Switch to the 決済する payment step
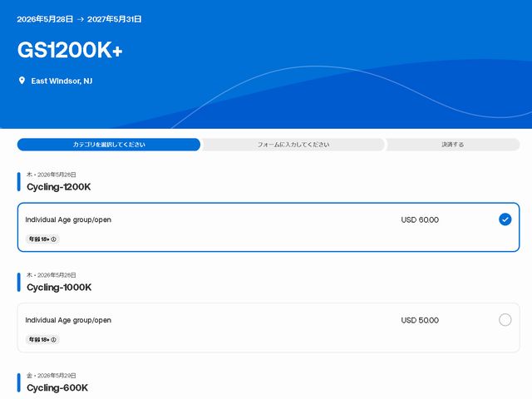The width and height of the screenshot is (532, 399). click(x=452, y=145)
